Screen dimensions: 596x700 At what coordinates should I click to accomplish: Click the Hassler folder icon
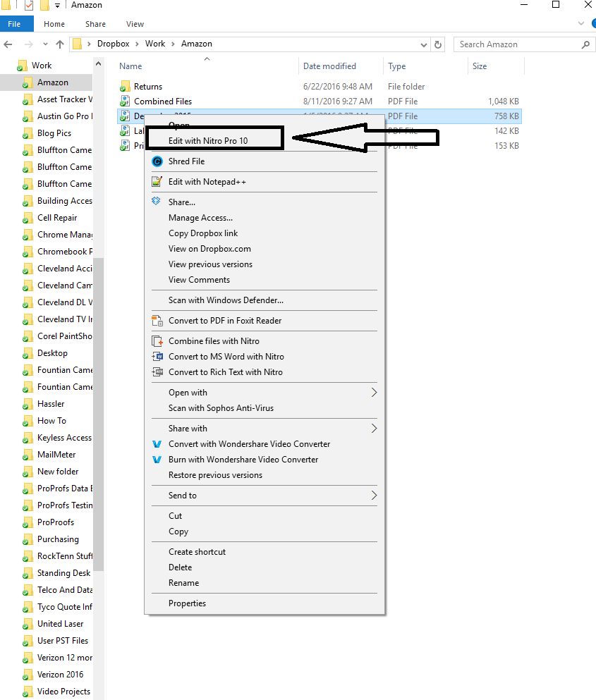[28, 405]
